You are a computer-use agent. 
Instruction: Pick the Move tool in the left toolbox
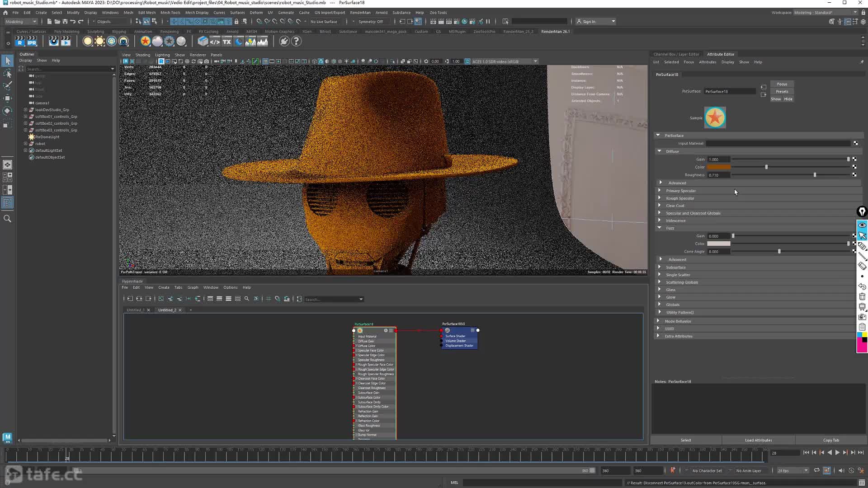click(8, 98)
